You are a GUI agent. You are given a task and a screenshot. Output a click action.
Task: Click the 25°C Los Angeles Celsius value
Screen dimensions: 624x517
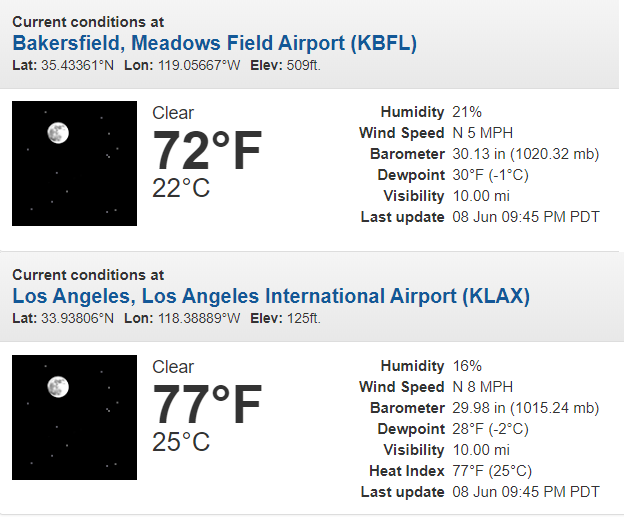[181, 442]
